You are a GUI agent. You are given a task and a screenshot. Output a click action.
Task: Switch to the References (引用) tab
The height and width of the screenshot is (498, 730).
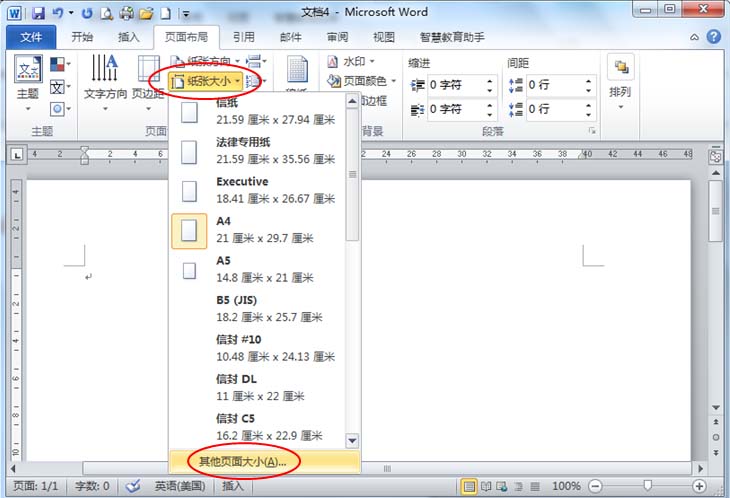tap(243, 37)
